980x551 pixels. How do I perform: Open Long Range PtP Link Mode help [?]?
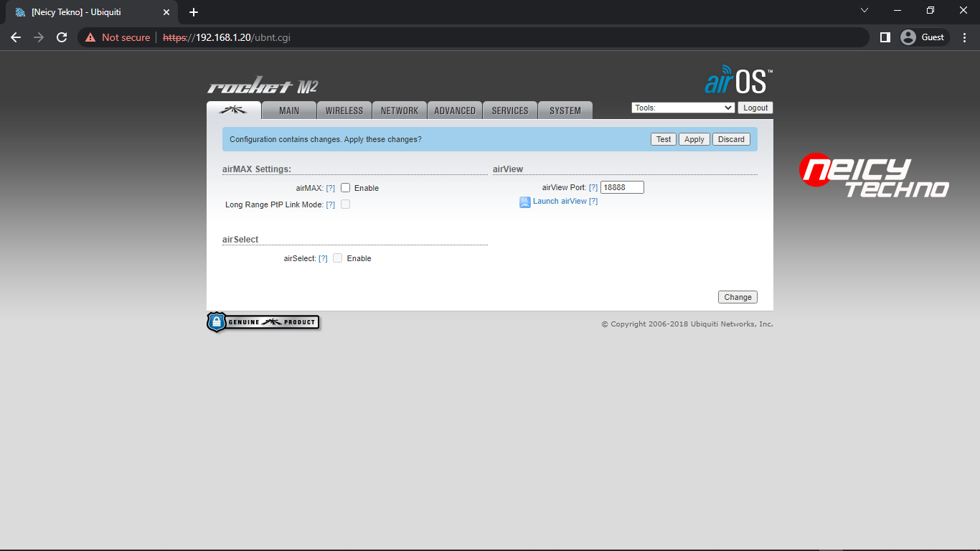[331, 204]
